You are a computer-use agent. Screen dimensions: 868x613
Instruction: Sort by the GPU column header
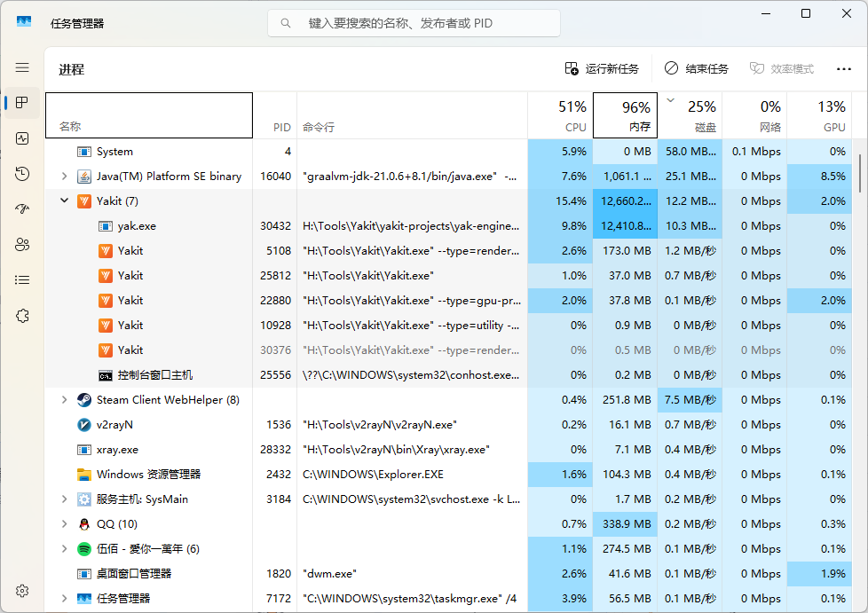820,115
